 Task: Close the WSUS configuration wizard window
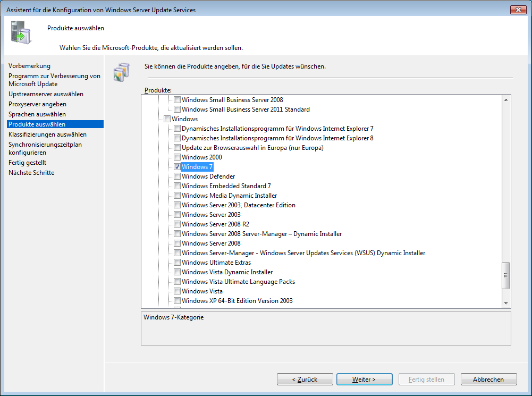[x=518, y=10]
